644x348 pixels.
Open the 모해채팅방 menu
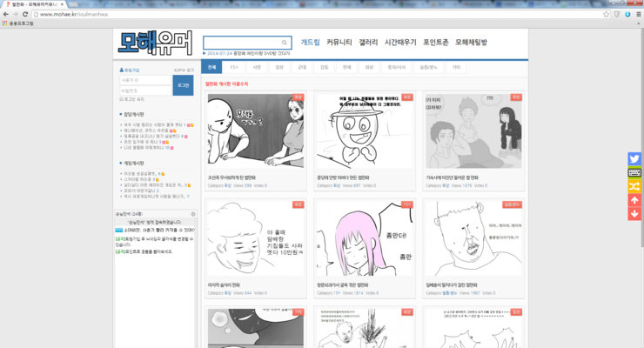click(x=471, y=43)
